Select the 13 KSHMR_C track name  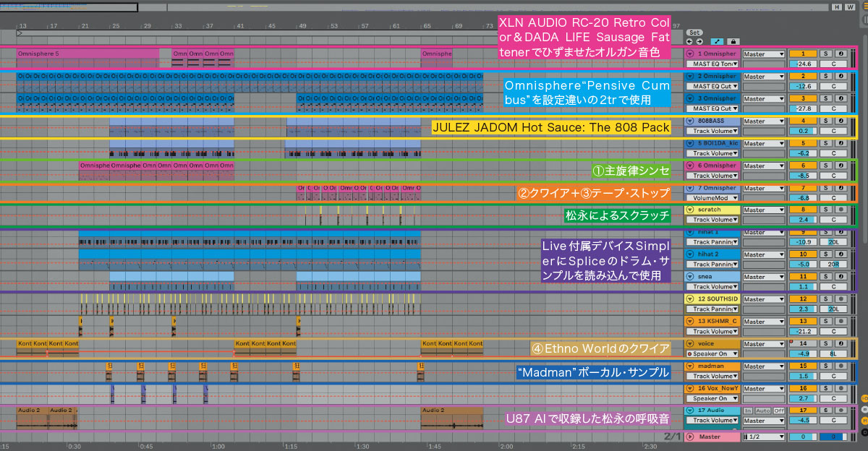click(717, 322)
